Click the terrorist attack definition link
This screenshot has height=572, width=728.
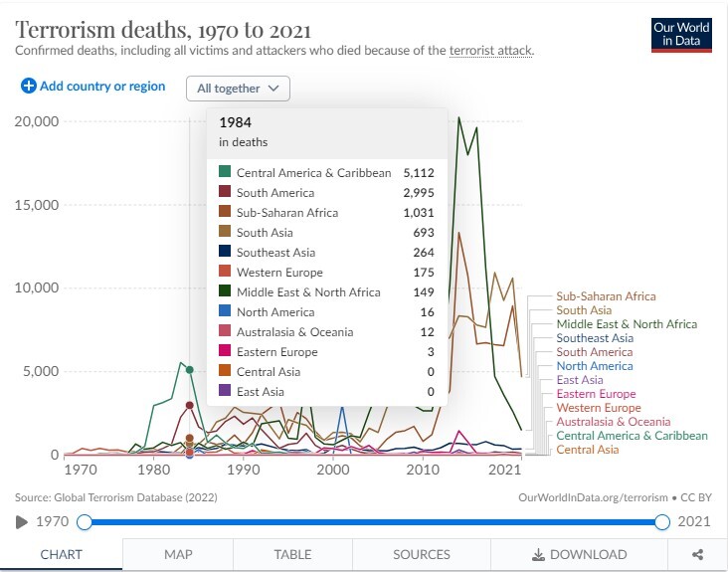tap(490, 50)
